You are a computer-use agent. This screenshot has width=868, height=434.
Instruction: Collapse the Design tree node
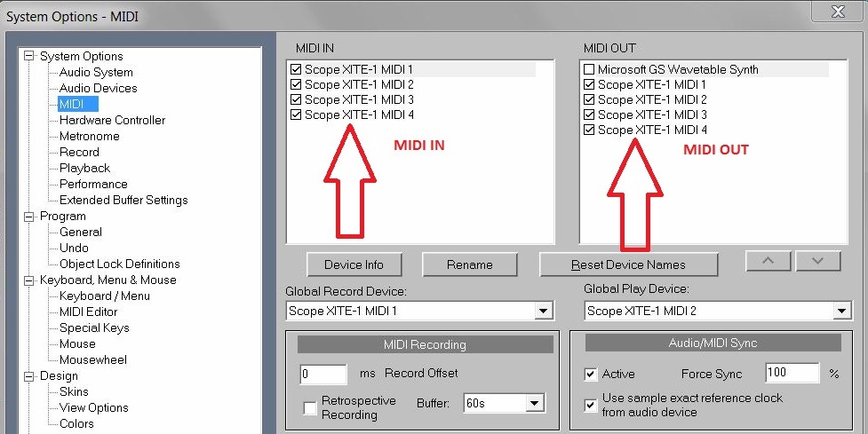tap(28, 376)
